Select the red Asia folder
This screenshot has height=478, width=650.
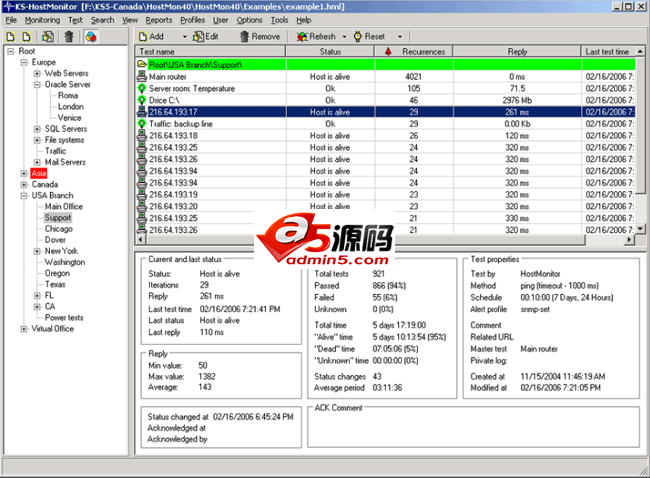(x=39, y=173)
